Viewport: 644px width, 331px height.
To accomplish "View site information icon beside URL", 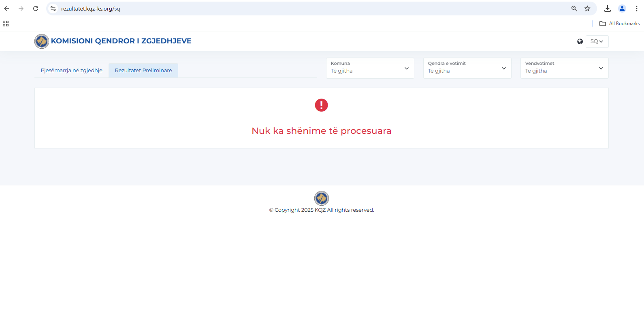I will (x=53, y=9).
